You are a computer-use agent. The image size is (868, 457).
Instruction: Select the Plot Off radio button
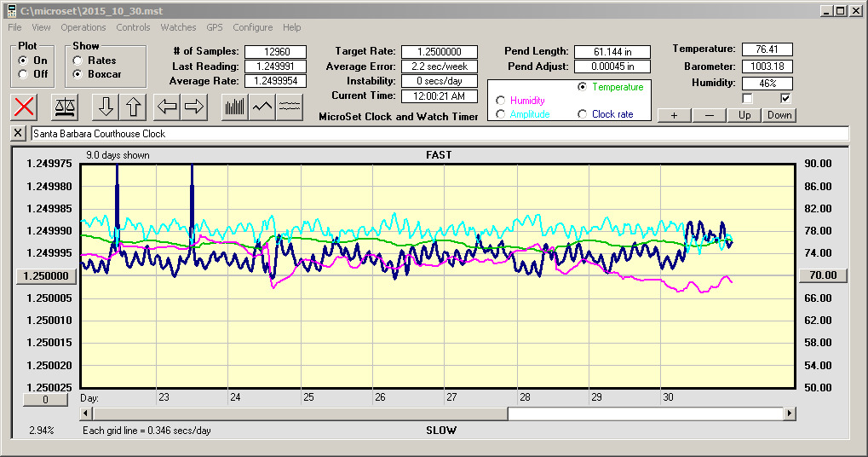[x=23, y=74]
